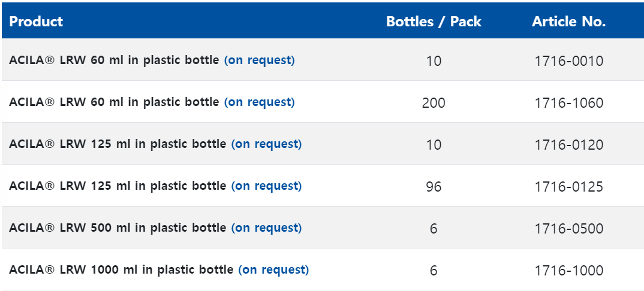The height and width of the screenshot is (291, 644).
Task: Click the Product column header
Action: (x=36, y=22)
